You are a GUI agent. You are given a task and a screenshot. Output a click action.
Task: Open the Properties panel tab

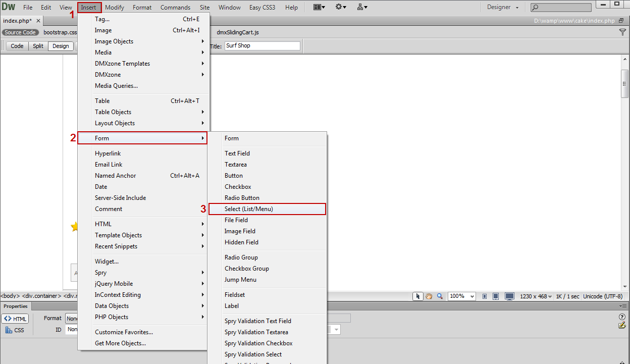(x=16, y=306)
